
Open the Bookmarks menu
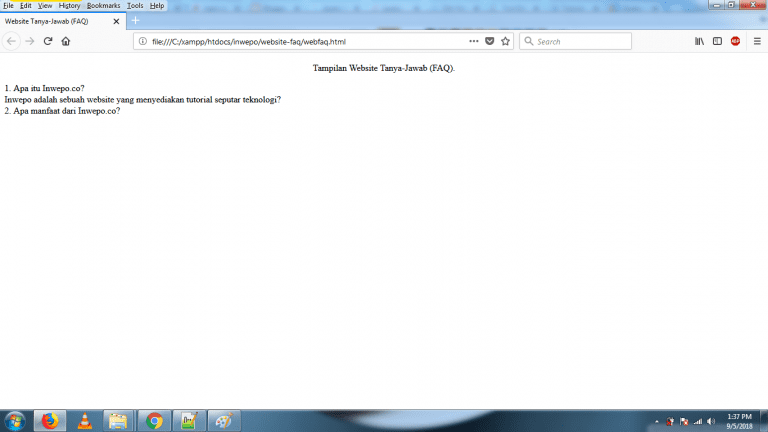click(103, 6)
